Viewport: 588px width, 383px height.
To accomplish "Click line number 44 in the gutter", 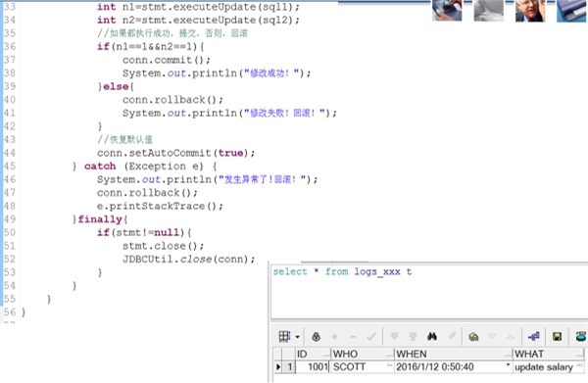I will (10, 153).
